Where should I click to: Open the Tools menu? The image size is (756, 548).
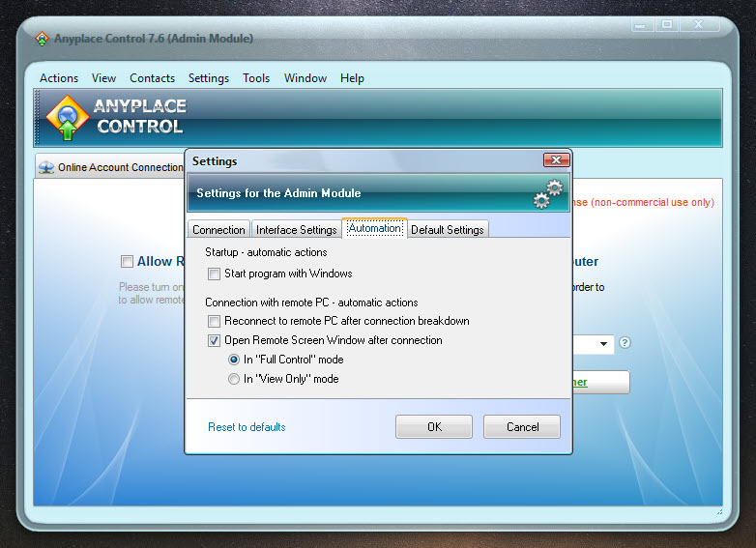point(256,78)
